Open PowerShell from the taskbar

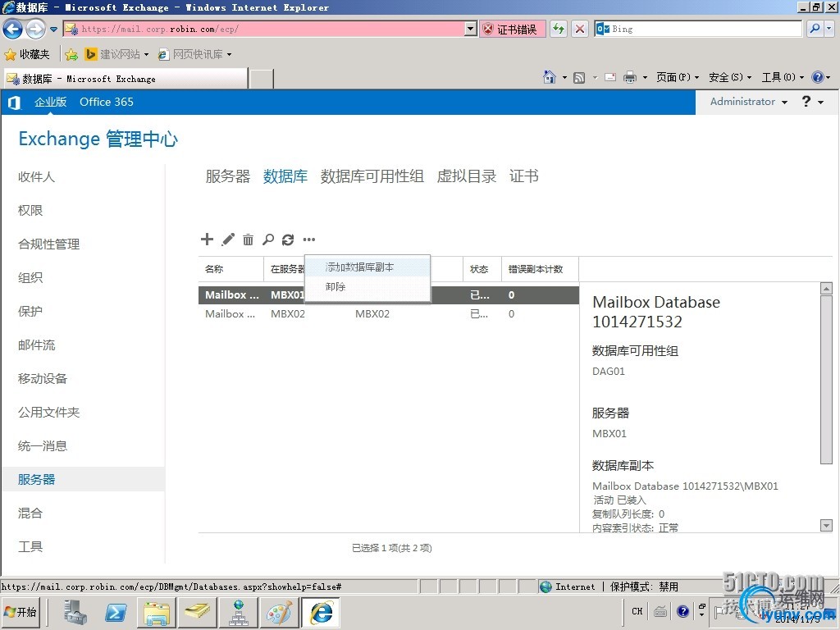coord(116,613)
